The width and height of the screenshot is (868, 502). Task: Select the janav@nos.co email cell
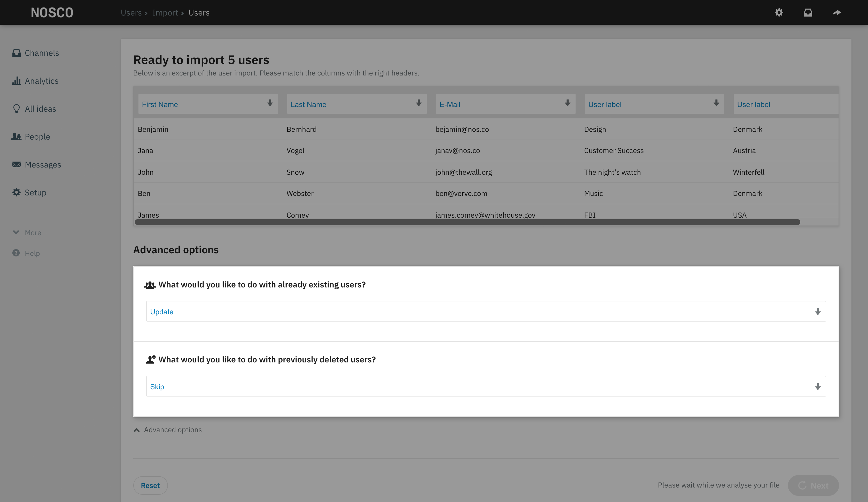(458, 150)
